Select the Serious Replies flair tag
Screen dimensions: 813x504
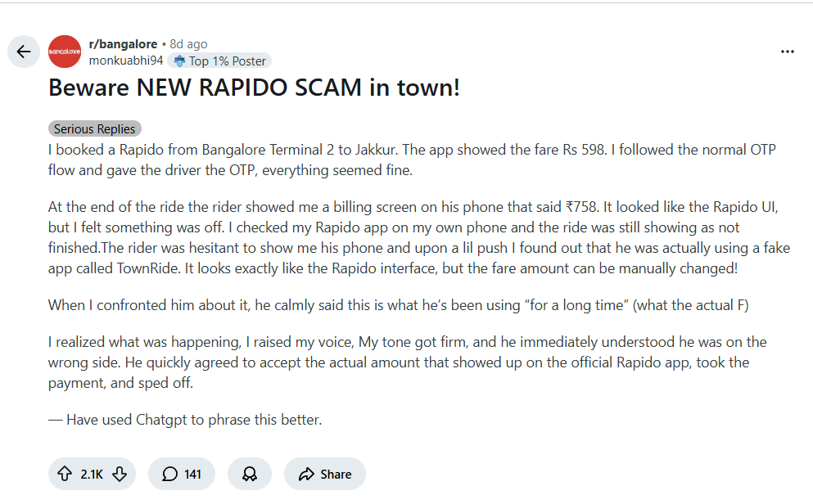point(94,129)
